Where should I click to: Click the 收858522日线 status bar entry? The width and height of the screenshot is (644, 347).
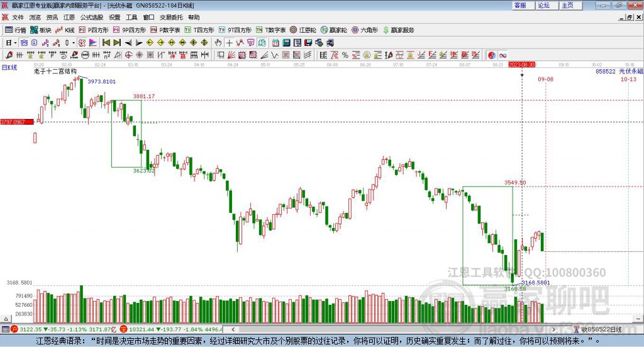click(x=601, y=329)
